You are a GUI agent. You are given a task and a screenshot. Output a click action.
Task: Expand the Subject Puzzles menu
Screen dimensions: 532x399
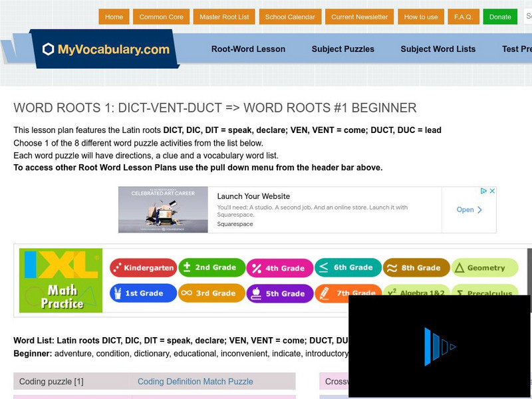pos(343,49)
